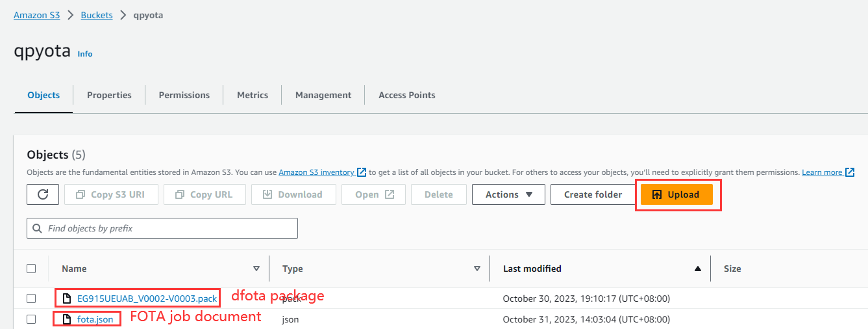Click the qpyota breadcrumb text

pos(148,15)
